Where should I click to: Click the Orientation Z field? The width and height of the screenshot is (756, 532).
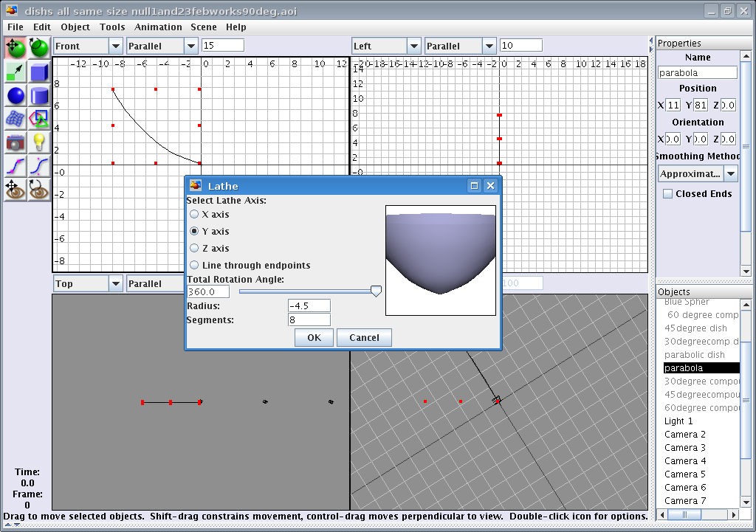[x=728, y=139]
